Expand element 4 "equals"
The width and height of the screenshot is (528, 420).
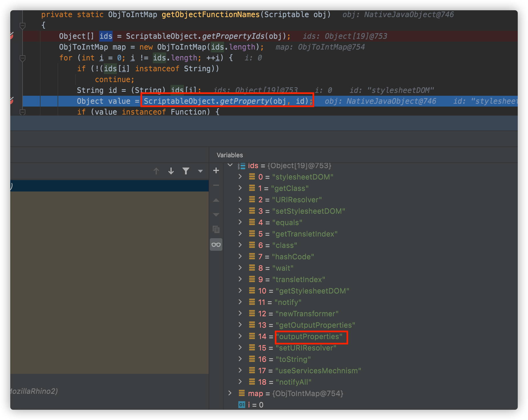click(240, 222)
